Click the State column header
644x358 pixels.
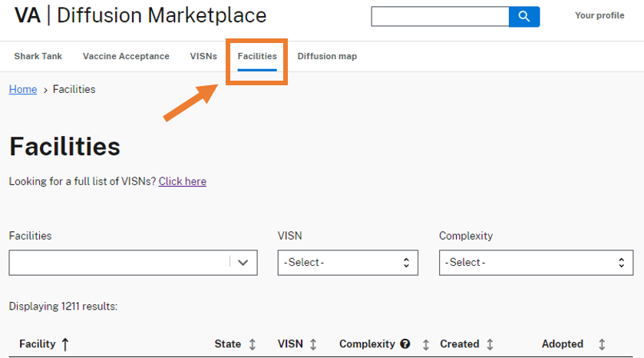[x=227, y=344]
